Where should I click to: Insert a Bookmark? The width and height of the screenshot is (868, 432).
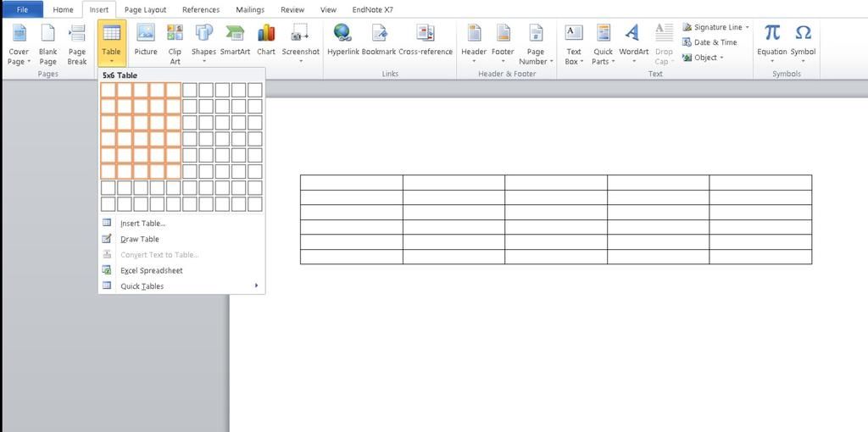[x=379, y=40]
